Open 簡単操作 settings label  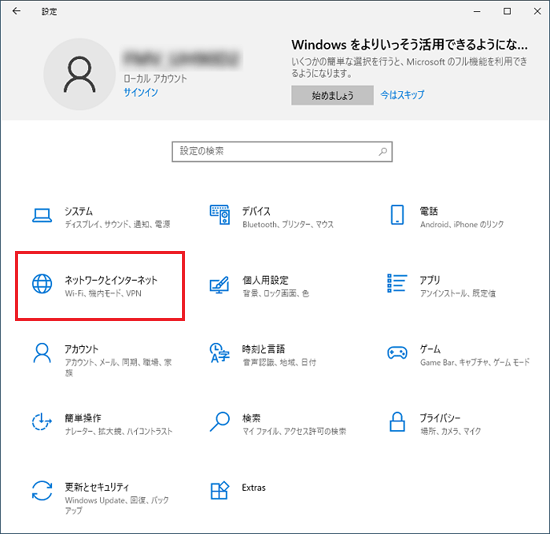pos(83,418)
